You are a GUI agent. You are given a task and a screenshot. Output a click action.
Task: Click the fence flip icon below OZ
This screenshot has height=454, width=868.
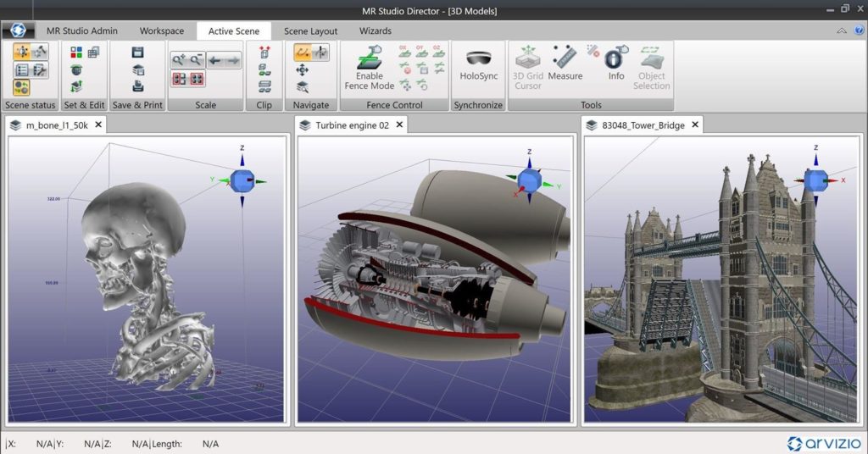[x=440, y=69]
